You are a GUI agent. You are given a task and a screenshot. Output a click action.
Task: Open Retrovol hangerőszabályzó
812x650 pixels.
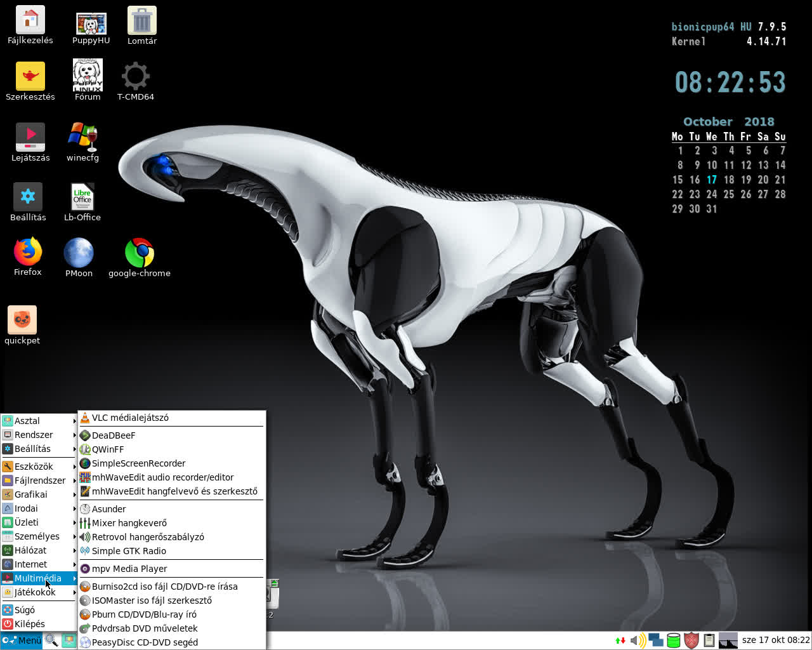coord(171,537)
